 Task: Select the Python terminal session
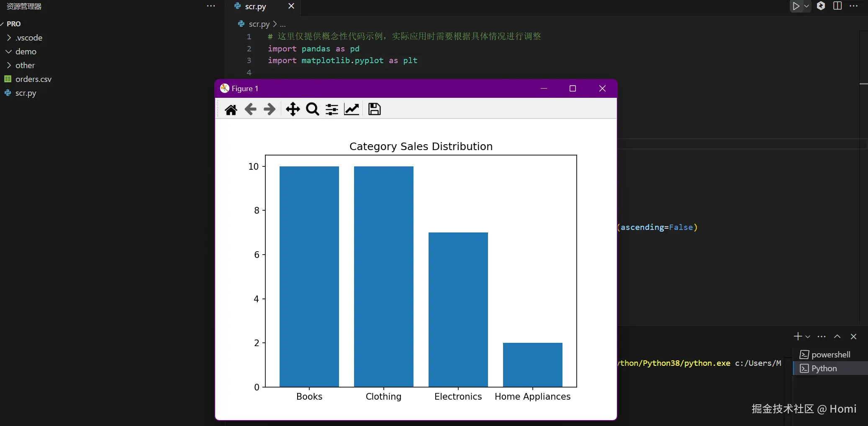point(831,368)
